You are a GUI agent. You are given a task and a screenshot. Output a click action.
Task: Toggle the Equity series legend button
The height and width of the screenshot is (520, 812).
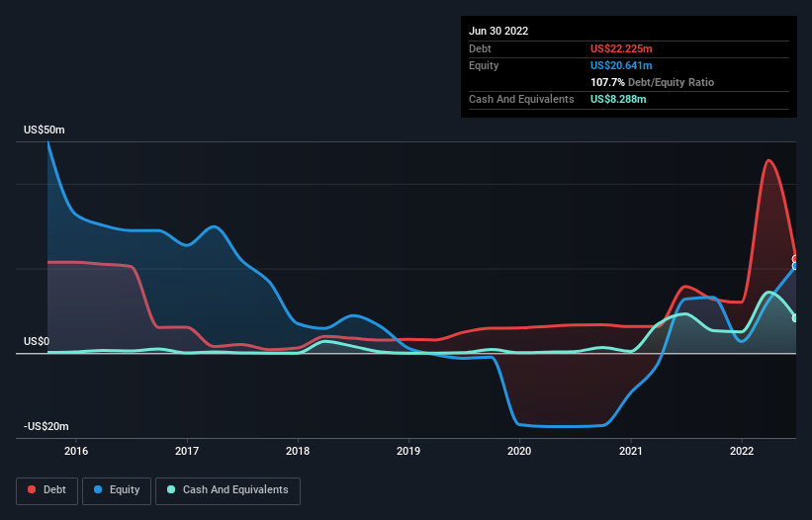pos(117,490)
